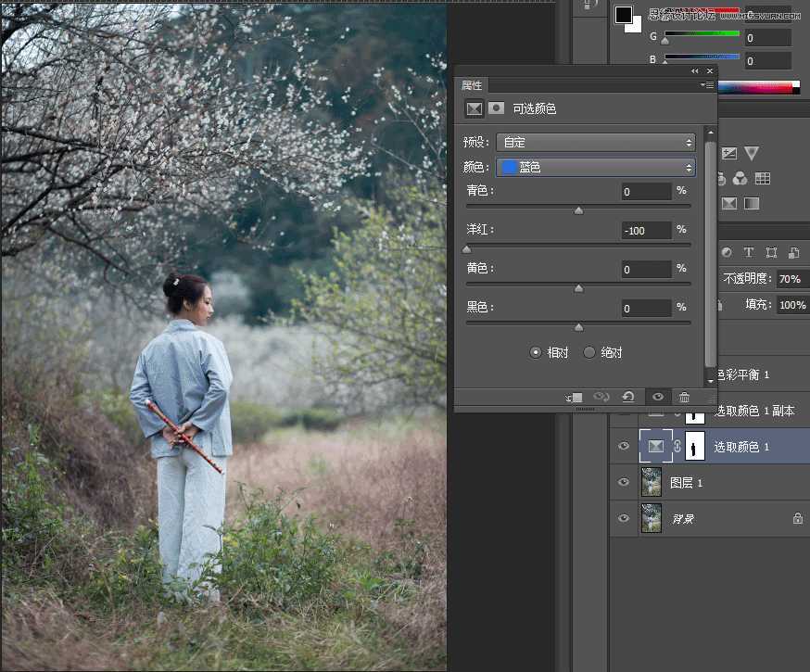Collapse the 属性 panel with double arrows

(694, 70)
